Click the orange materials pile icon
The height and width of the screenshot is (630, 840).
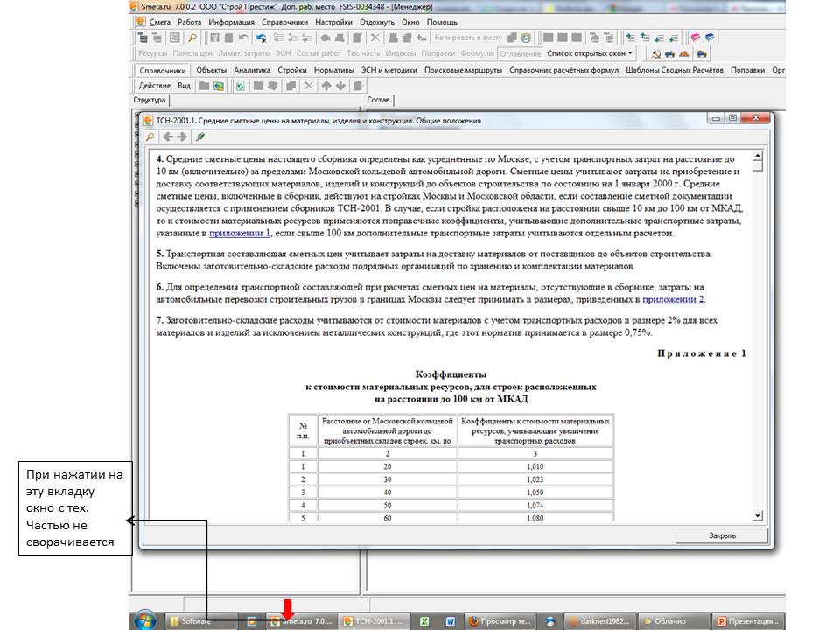684,53
